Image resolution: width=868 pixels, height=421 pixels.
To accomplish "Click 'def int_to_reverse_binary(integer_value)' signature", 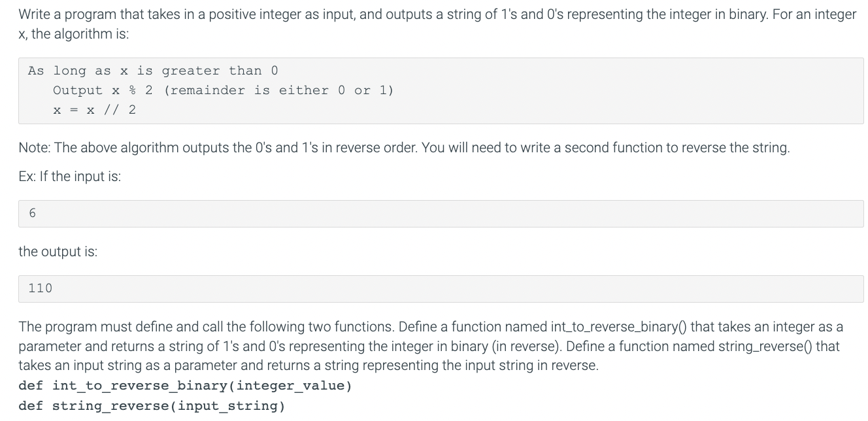I will (186, 386).
